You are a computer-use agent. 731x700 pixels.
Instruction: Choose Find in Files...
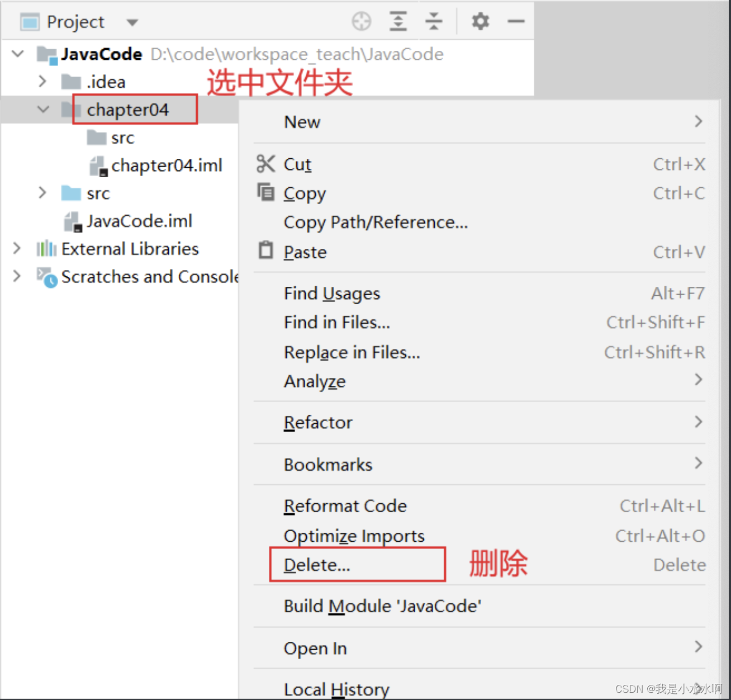coord(480,323)
